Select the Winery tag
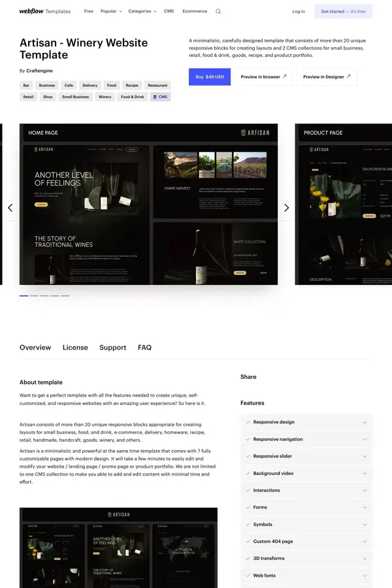 pos(105,97)
